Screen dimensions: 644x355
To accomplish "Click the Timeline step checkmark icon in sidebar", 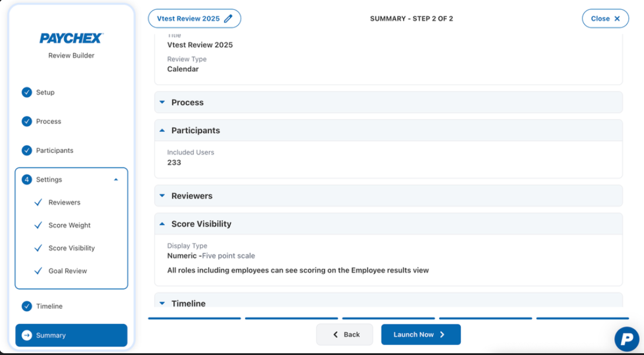I will [x=27, y=306].
